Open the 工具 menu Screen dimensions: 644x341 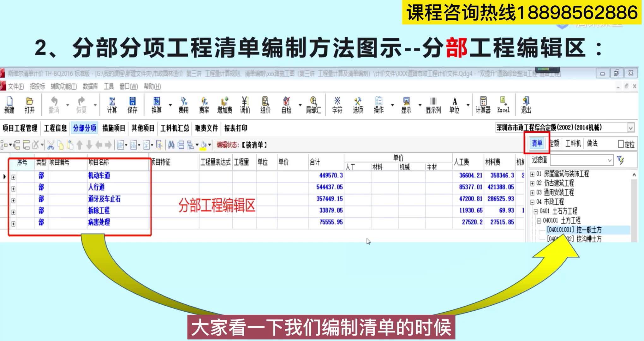(x=109, y=86)
